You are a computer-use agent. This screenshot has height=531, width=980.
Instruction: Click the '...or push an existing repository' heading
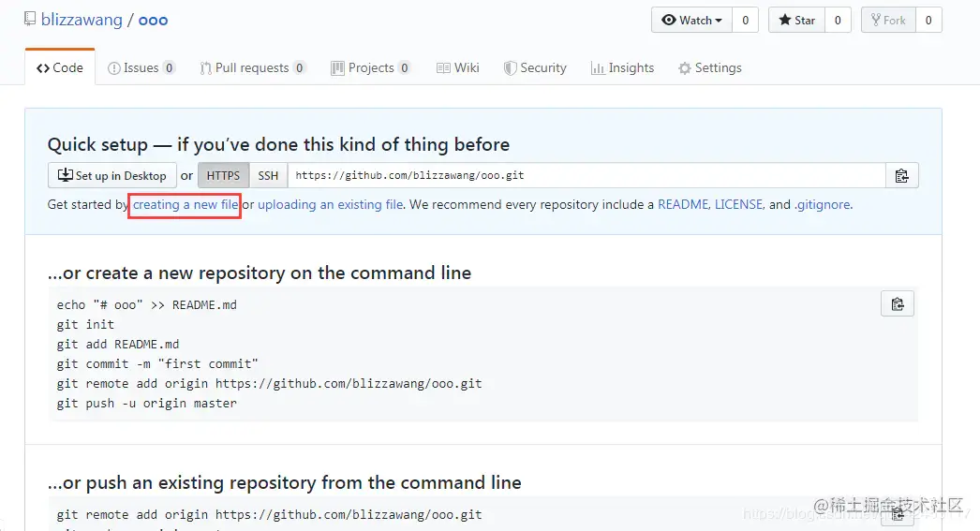pyautogui.click(x=285, y=483)
